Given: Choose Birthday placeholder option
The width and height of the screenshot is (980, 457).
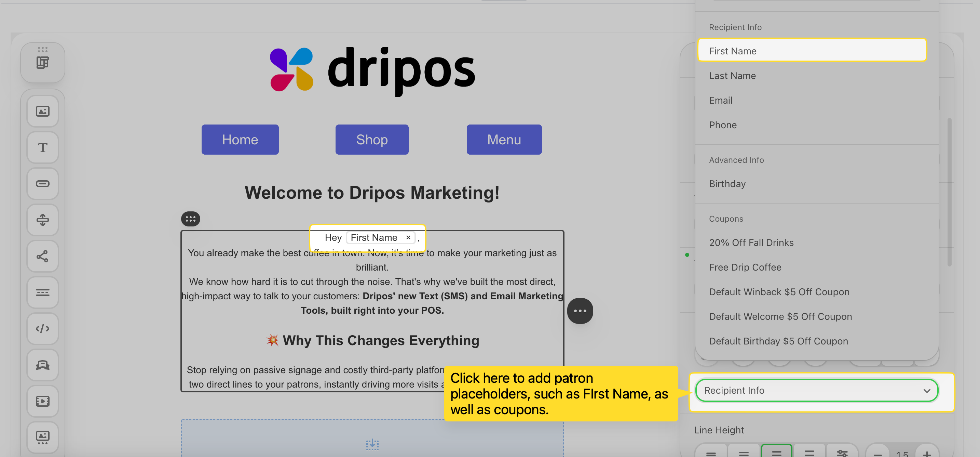Looking at the screenshot, I should 727,184.
